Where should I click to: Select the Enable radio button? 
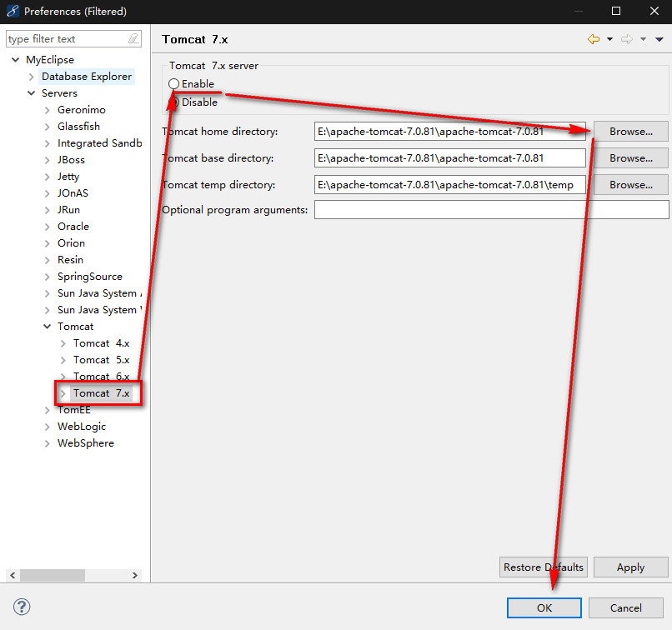[x=173, y=84]
